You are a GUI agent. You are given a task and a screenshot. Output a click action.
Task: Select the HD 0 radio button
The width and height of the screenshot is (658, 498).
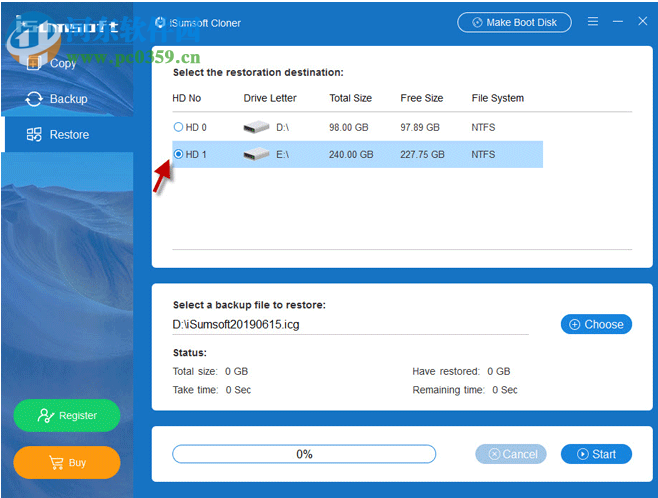(178, 127)
